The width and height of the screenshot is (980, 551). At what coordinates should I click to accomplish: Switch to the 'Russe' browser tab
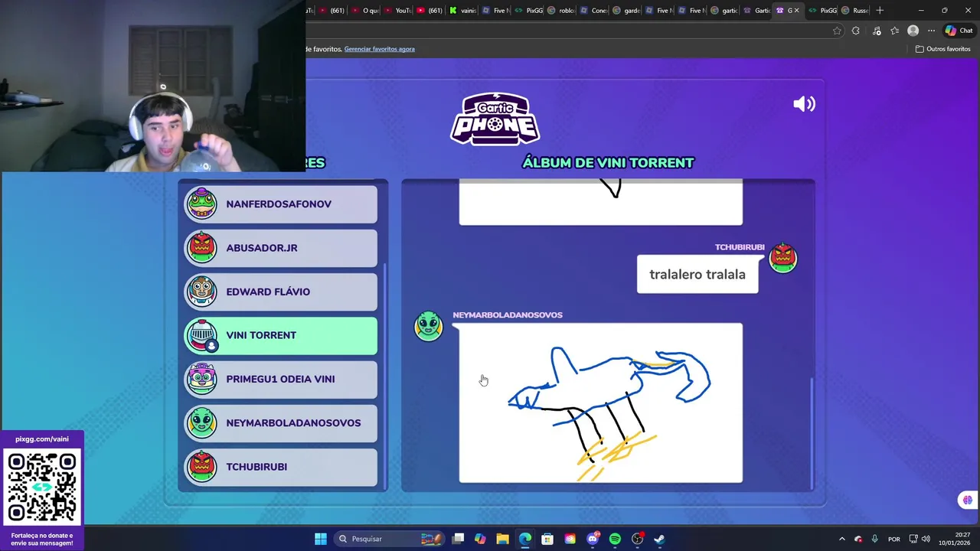click(x=856, y=10)
